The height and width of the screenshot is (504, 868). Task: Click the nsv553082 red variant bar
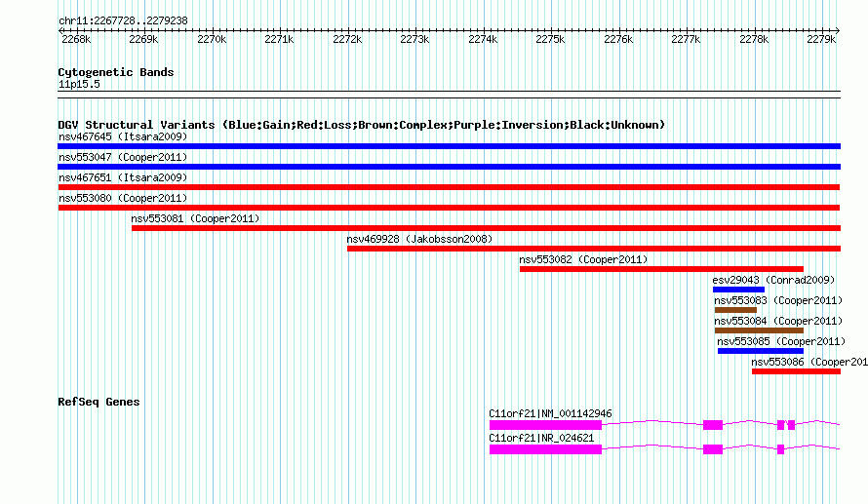pos(661,269)
